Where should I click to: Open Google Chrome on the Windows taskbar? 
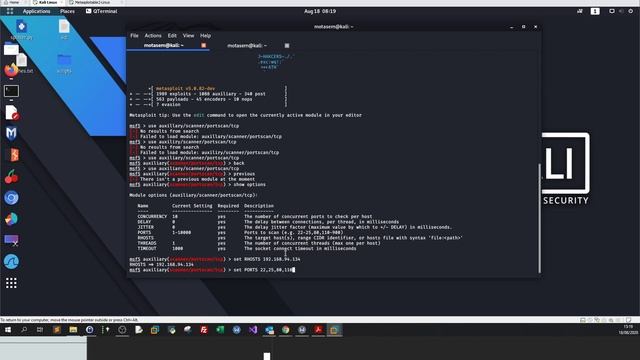[x=285, y=330]
